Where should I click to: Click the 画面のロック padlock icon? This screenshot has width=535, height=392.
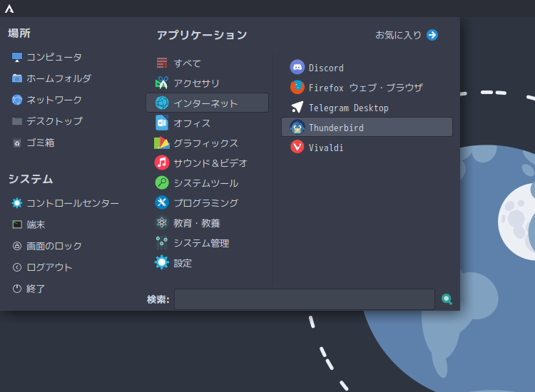pyautogui.click(x=16, y=246)
